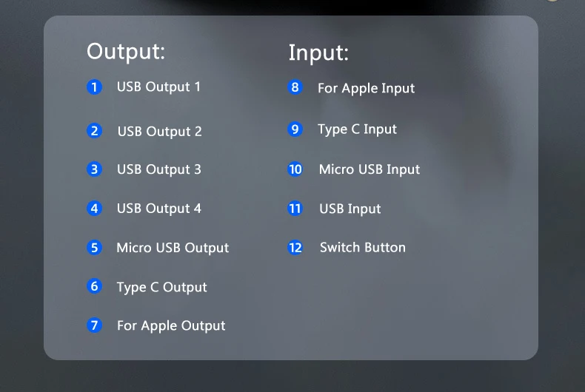585x392 pixels.
Task: Select the Micro USB Output text
Action: (173, 249)
